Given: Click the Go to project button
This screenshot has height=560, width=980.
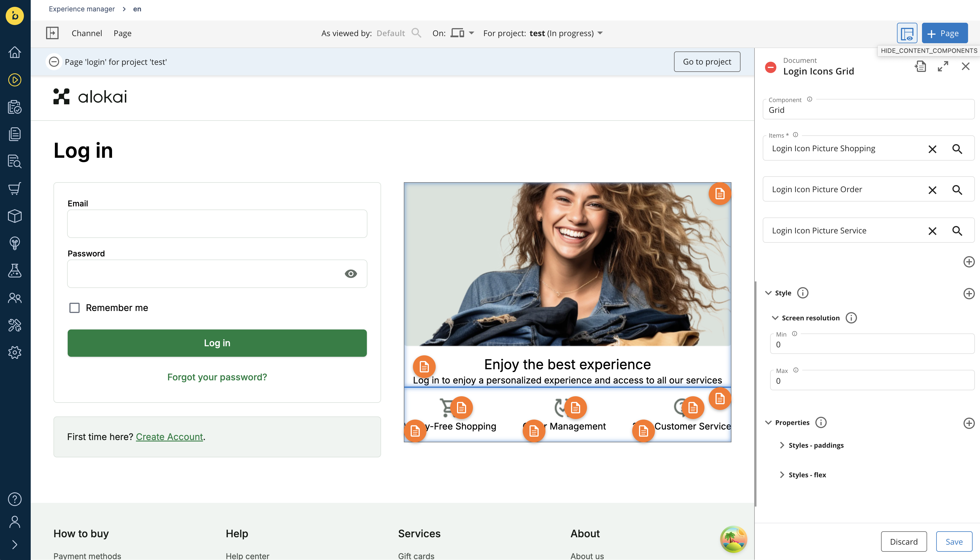Looking at the screenshot, I should 707,61.
